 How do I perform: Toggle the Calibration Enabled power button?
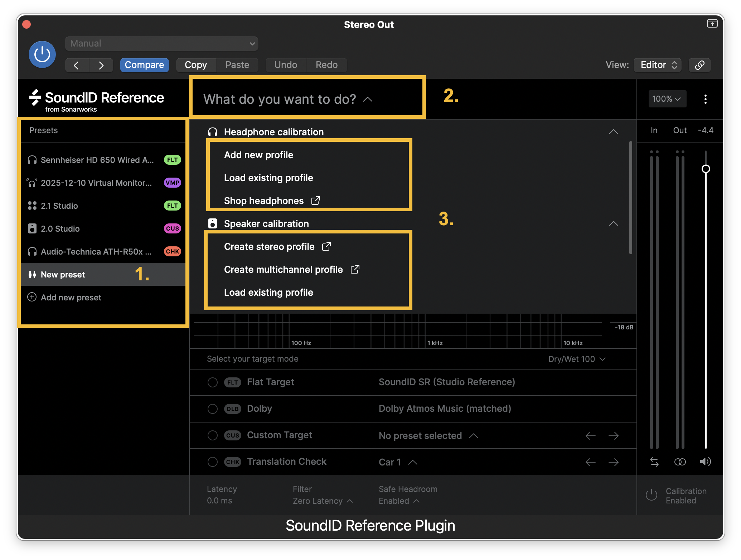(652, 495)
